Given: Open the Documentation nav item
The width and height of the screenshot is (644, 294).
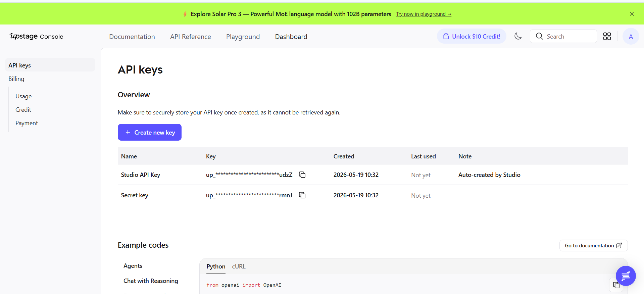Looking at the screenshot, I should [132, 37].
